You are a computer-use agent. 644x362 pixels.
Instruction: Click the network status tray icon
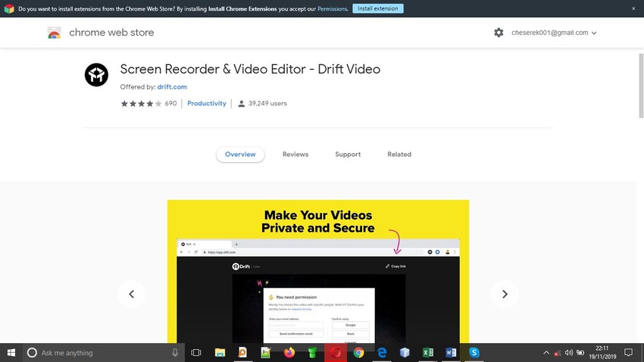pyautogui.click(x=558, y=353)
